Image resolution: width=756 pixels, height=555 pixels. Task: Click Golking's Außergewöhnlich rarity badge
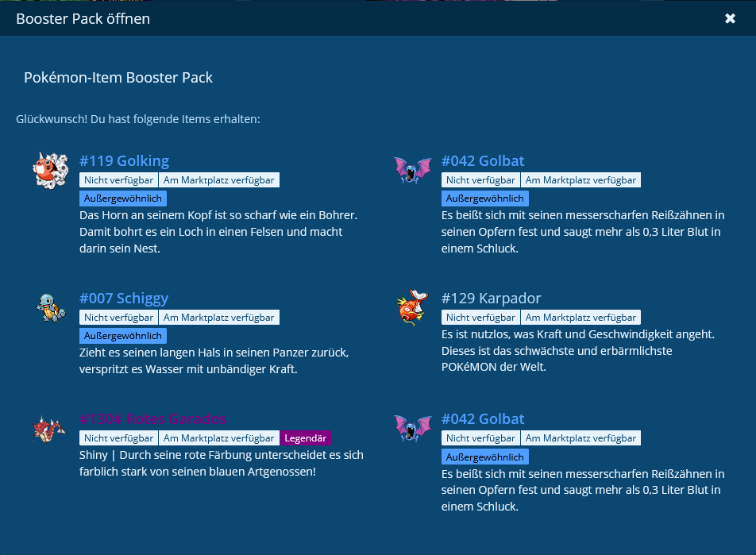(x=122, y=198)
